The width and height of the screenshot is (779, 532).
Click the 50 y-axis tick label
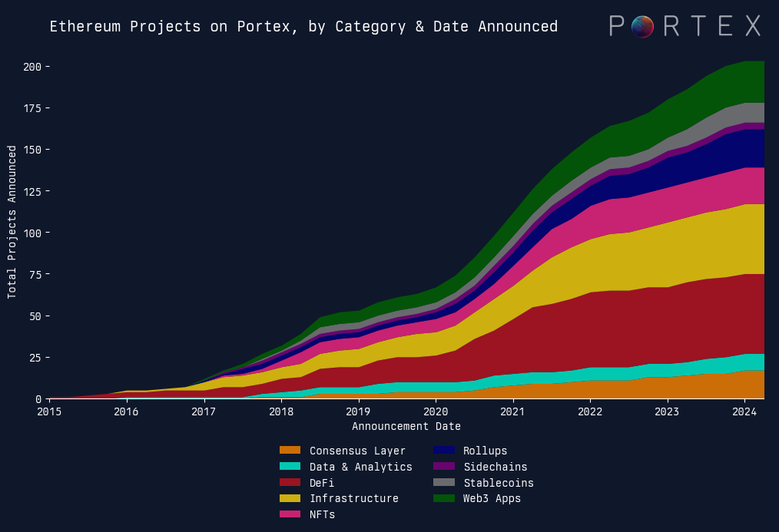coord(35,316)
